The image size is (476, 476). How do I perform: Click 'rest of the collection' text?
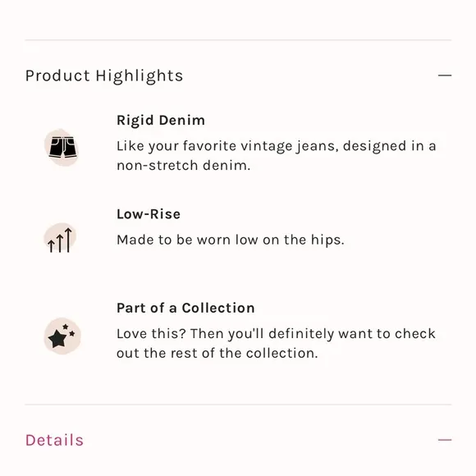[x=244, y=353]
